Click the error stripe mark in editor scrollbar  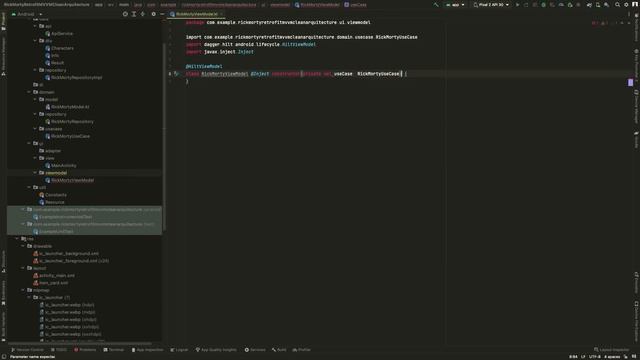tap(630, 83)
